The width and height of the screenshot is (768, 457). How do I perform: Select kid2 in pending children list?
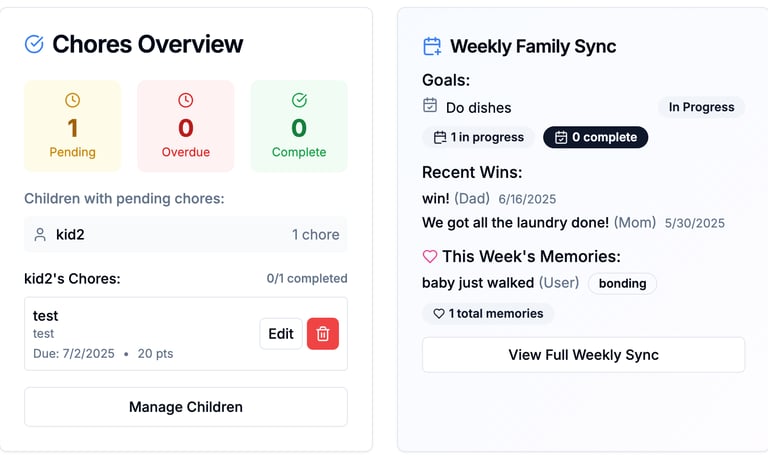186,235
